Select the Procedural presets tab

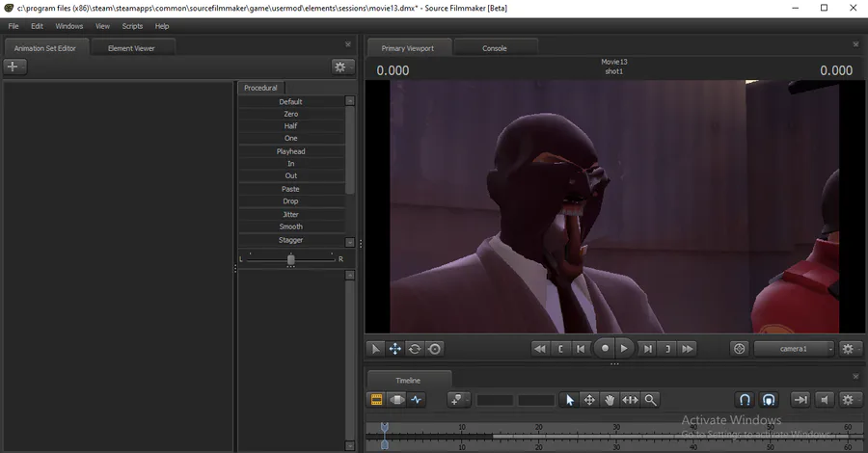click(260, 88)
